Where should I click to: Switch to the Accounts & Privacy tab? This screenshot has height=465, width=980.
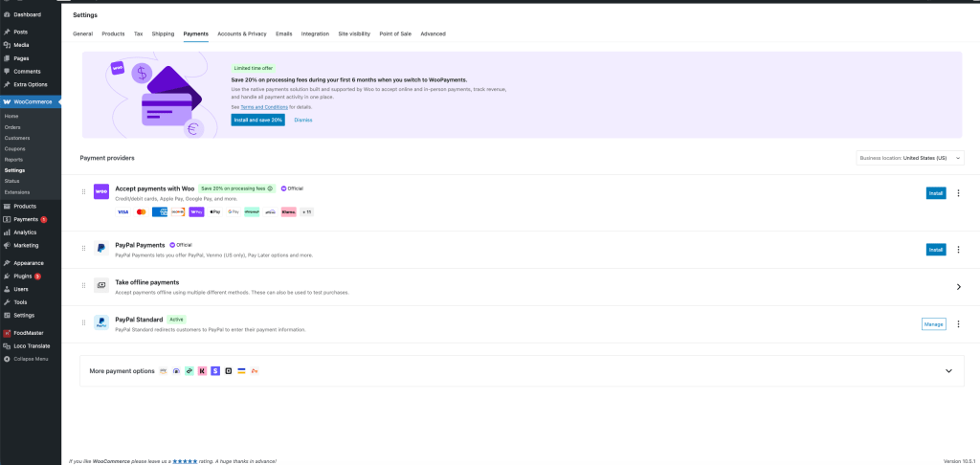click(242, 33)
